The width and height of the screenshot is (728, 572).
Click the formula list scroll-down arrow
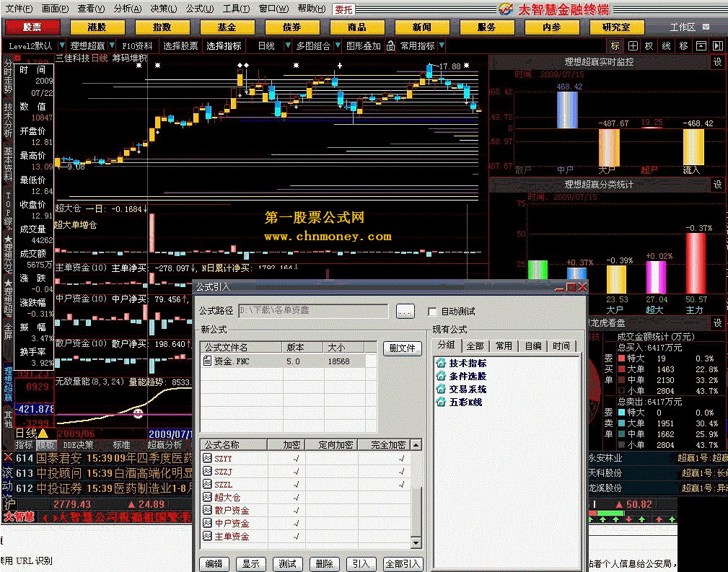coord(416,542)
